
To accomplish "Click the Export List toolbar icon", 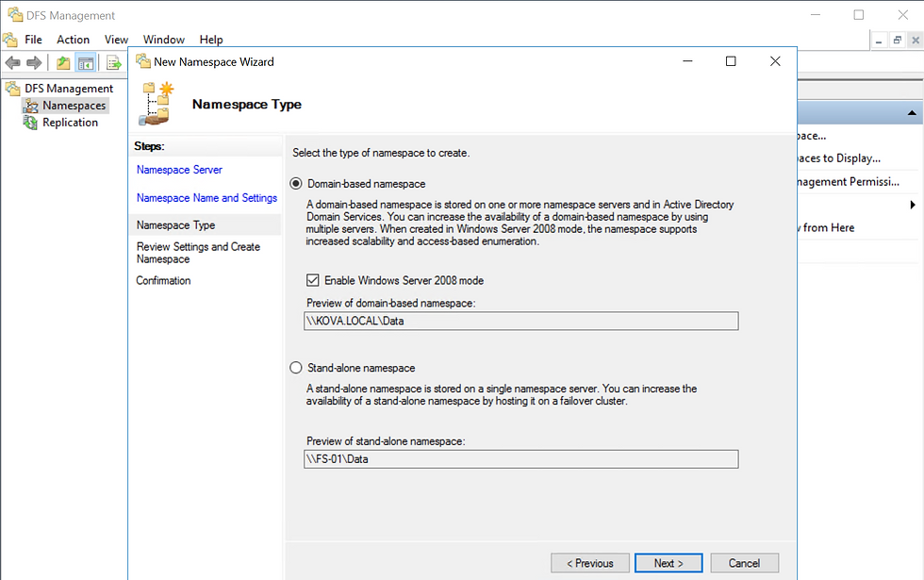I will coord(113,62).
